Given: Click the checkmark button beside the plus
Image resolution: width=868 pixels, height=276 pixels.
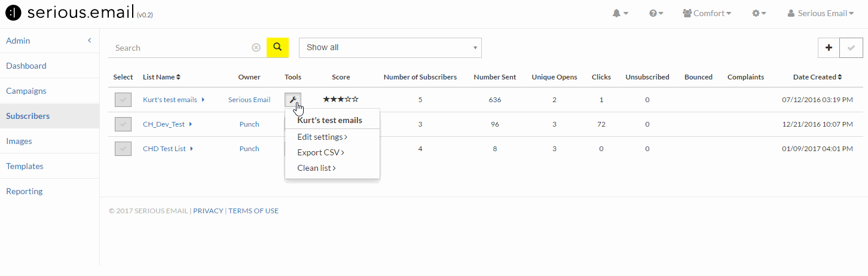Looking at the screenshot, I should coord(851,48).
